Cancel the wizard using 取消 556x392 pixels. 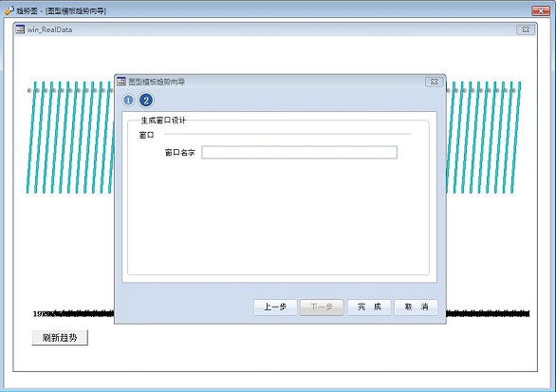pyautogui.click(x=416, y=308)
